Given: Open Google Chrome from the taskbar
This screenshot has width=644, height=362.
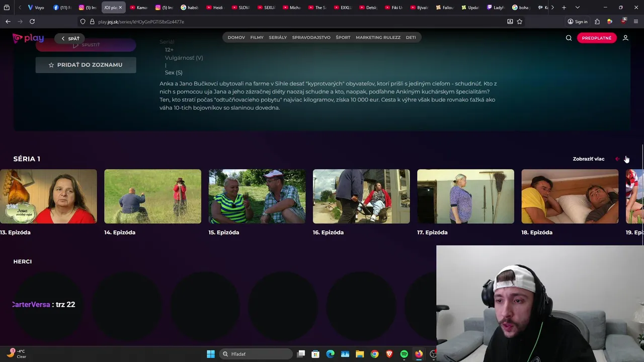Looking at the screenshot, I should tap(374, 354).
